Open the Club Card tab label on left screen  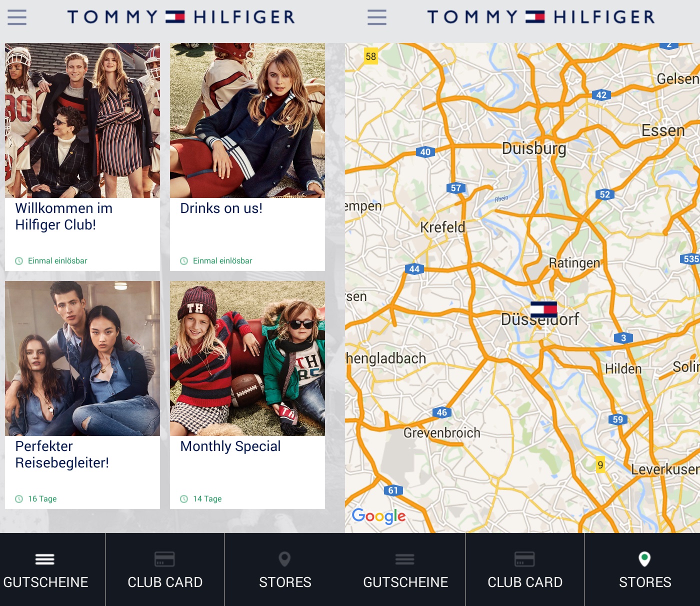(x=165, y=582)
